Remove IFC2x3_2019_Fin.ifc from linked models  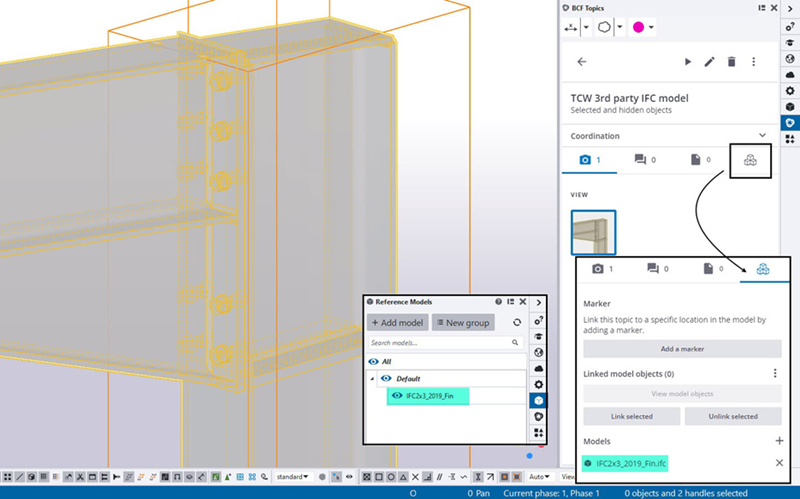coord(779,463)
